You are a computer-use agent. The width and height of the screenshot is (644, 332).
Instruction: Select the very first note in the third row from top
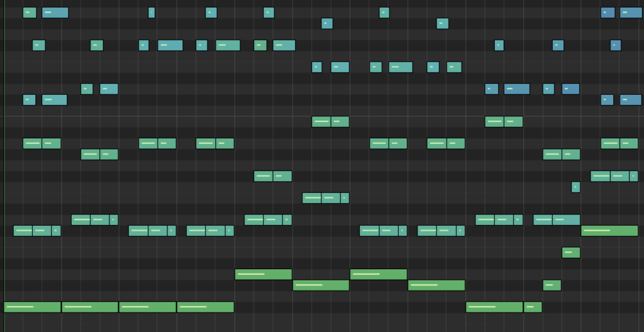(x=39, y=45)
